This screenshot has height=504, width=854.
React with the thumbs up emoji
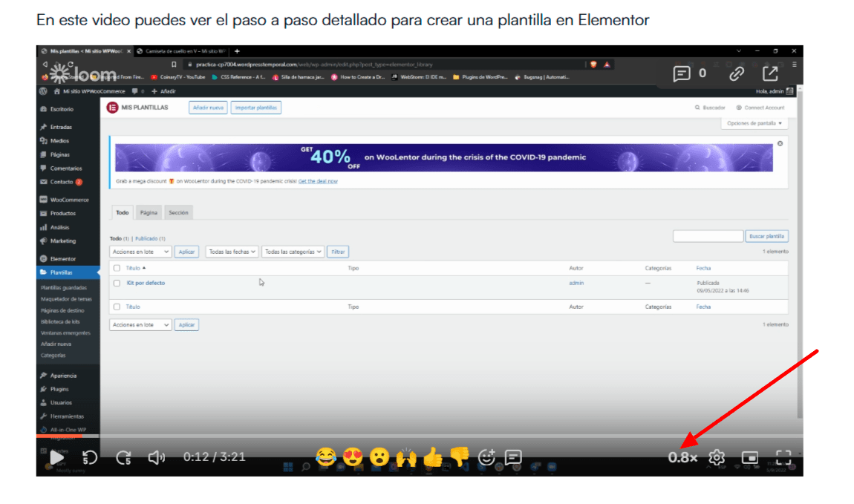[433, 457]
